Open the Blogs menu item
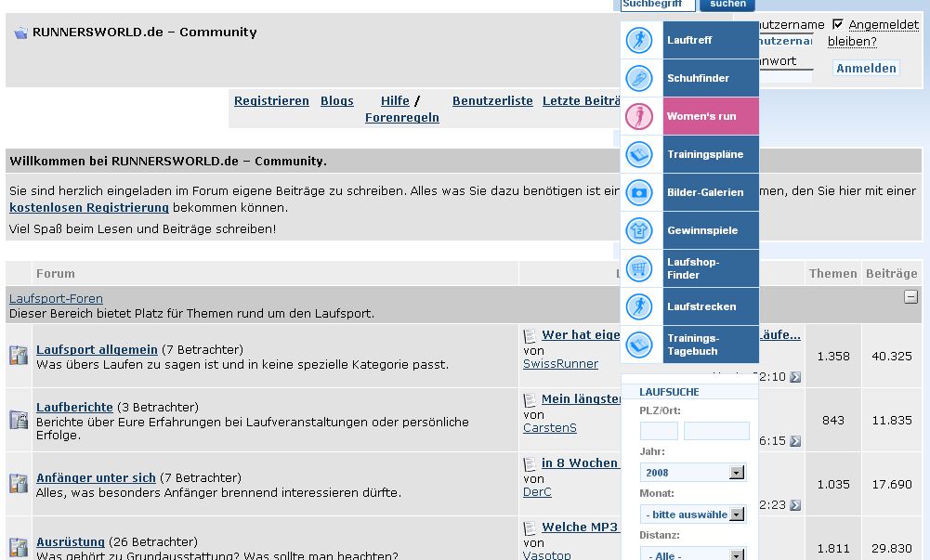The width and height of the screenshot is (930, 560). [336, 101]
